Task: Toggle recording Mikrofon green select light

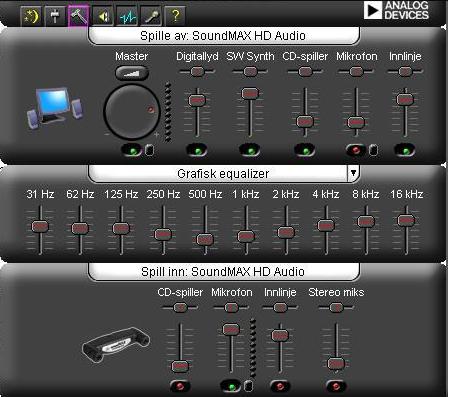Action: pyautogui.click(x=231, y=386)
